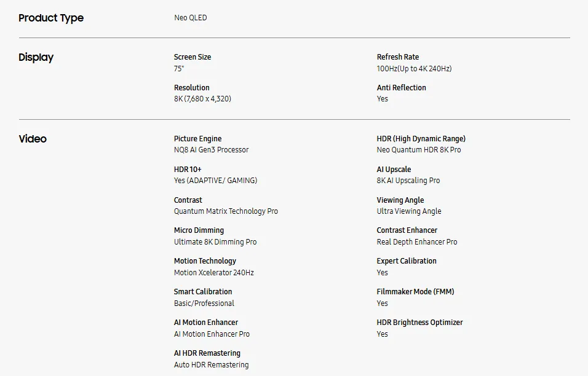Click Quantum Matrix Technology Pro text

click(x=226, y=211)
